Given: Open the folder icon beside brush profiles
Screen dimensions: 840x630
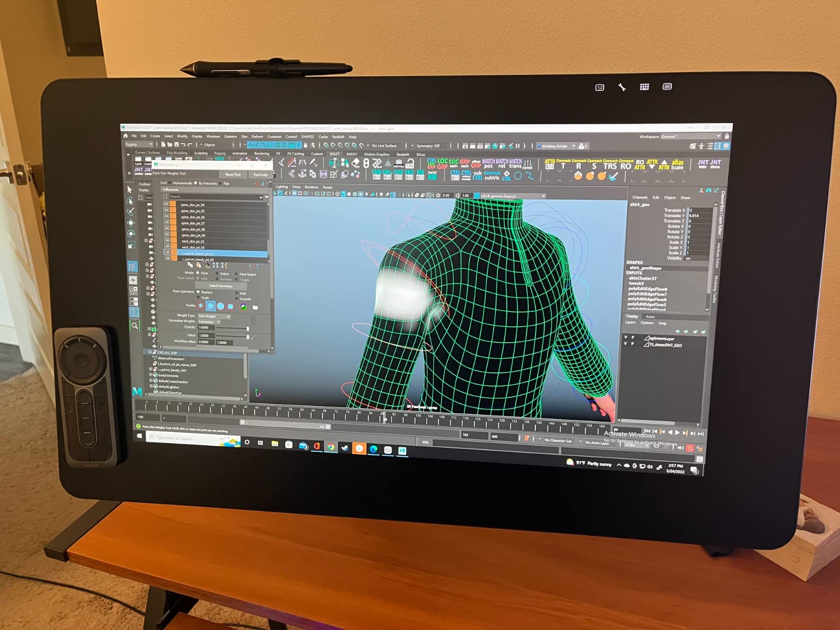Looking at the screenshot, I should 255,307.
